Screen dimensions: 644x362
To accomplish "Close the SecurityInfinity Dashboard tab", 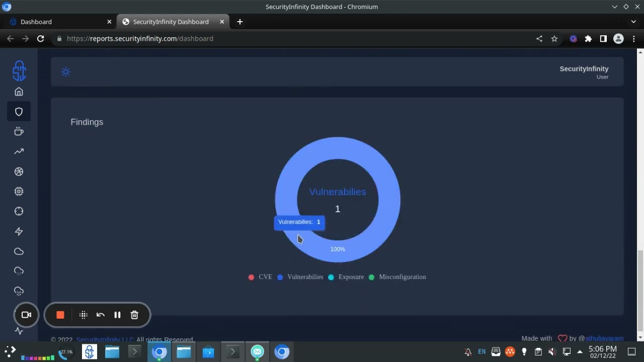I will pyautogui.click(x=222, y=22).
